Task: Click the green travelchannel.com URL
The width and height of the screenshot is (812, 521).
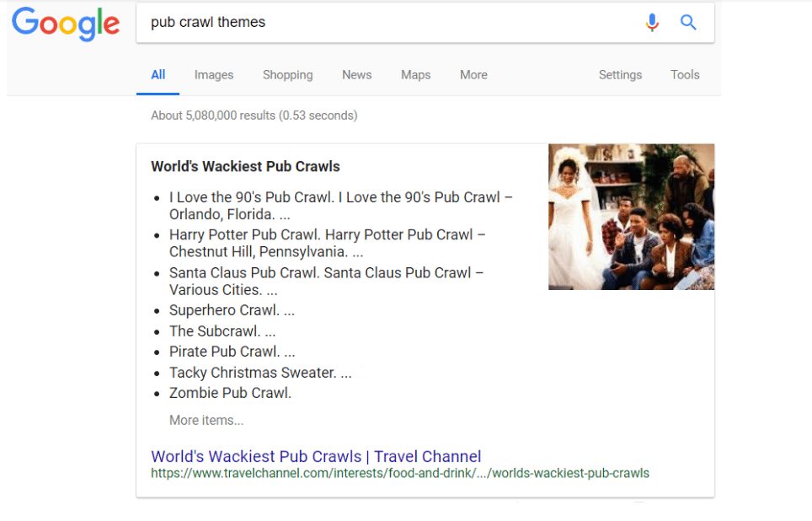Action: point(400,473)
